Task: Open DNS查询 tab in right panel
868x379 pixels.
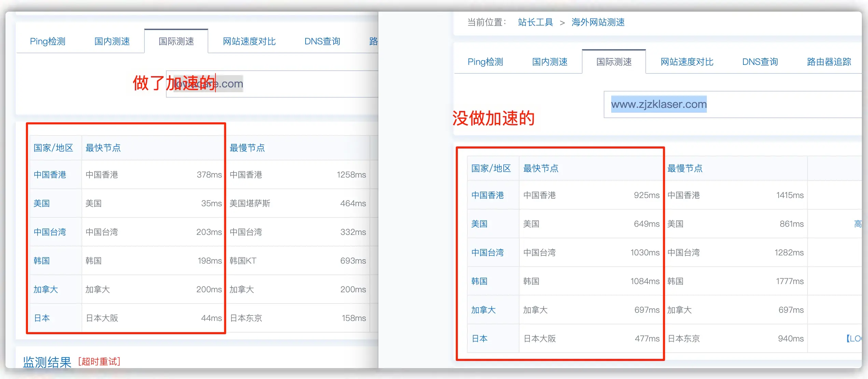Action: click(x=760, y=62)
